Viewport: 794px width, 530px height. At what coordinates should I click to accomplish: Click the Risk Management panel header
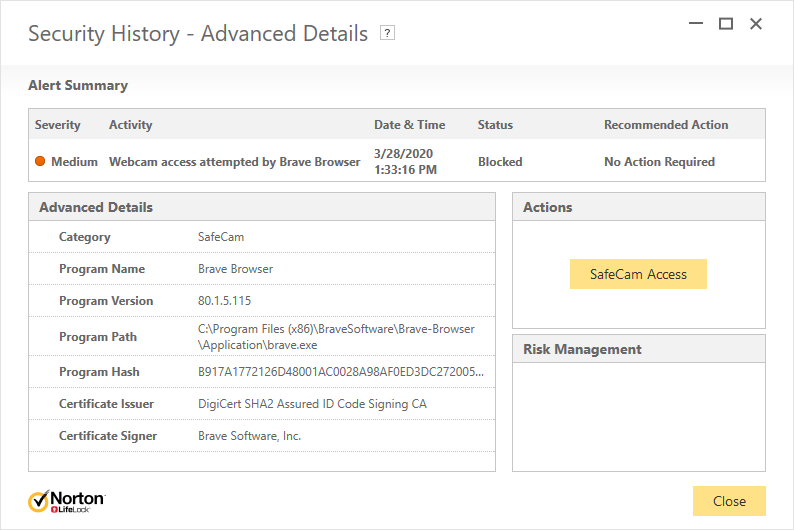(582, 349)
